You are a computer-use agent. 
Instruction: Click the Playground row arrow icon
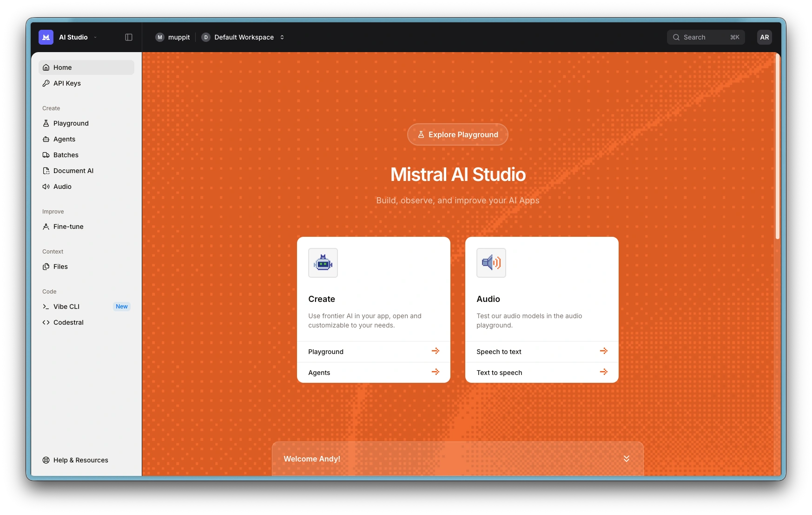pyautogui.click(x=435, y=351)
